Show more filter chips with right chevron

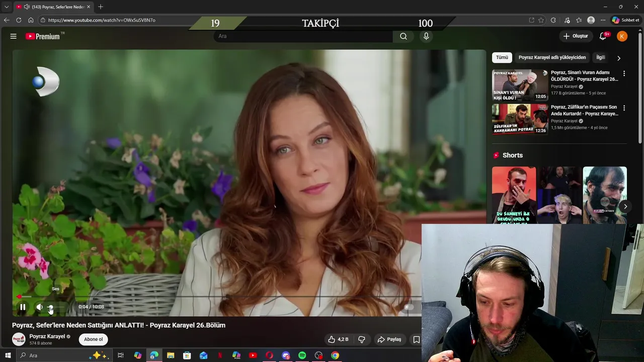[619, 58]
